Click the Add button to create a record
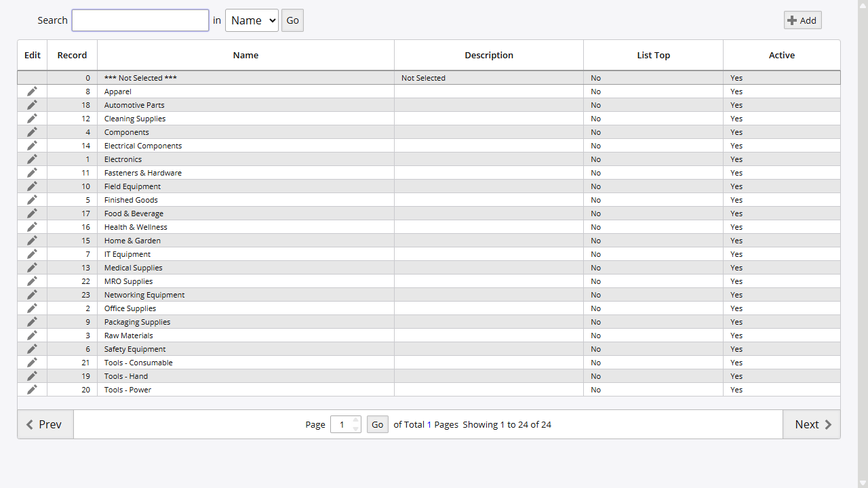868x488 pixels. 802,20
